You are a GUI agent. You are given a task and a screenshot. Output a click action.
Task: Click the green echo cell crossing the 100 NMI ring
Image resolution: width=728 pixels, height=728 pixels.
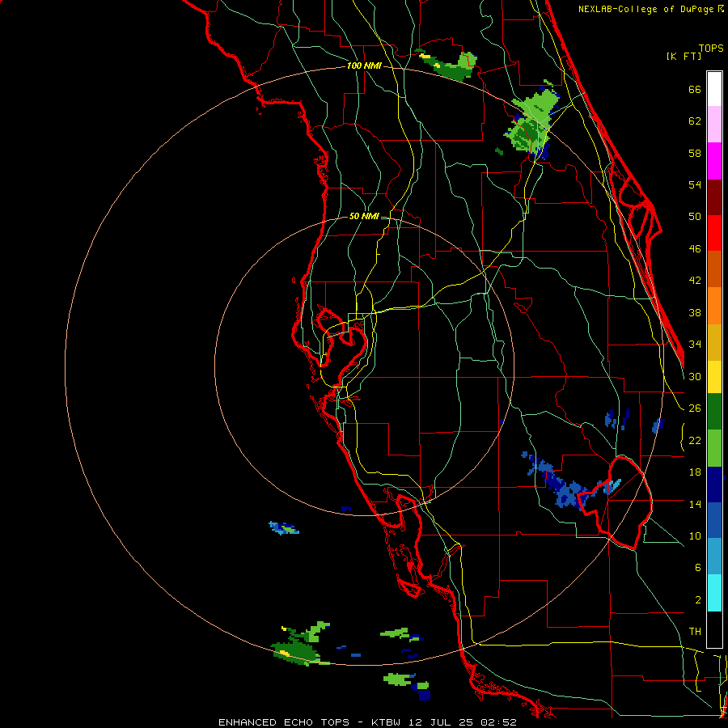point(532,121)
